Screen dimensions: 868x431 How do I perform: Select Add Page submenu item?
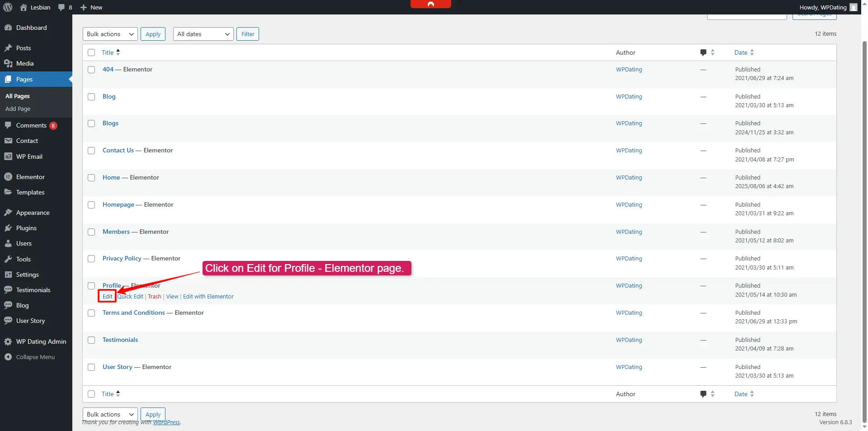point(18,109)
